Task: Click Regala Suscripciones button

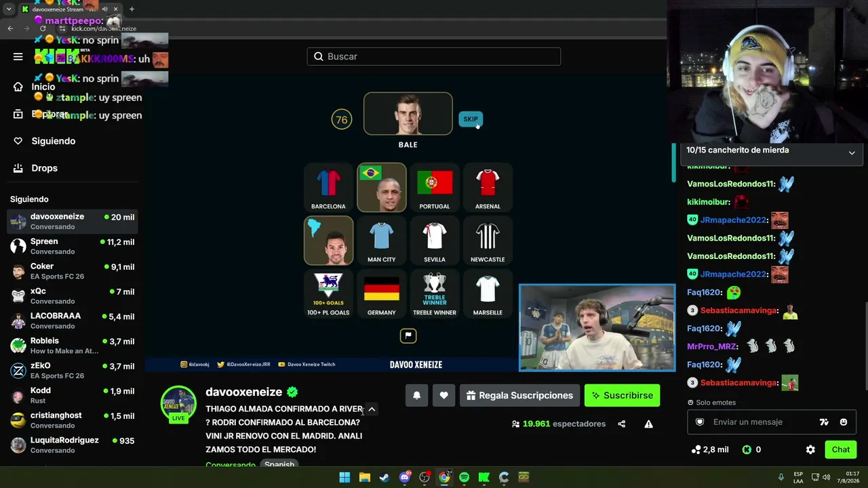Action: coord(519,395)
